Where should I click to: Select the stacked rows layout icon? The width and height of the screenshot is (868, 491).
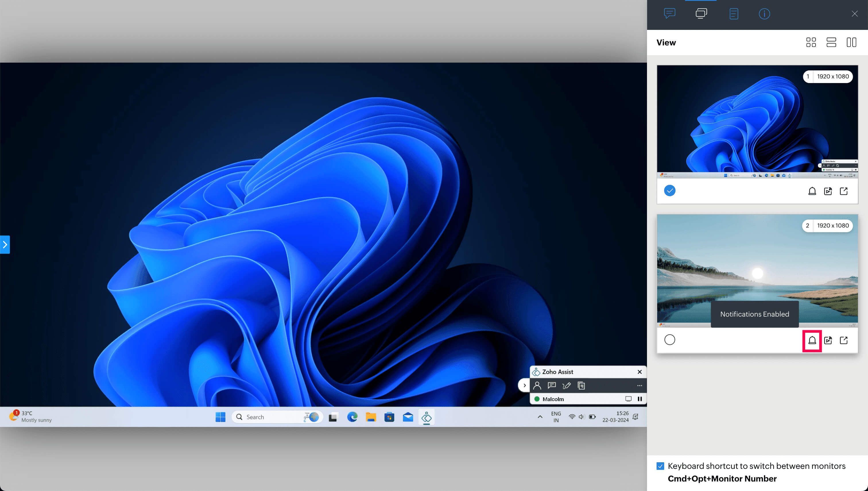(831, 42)
